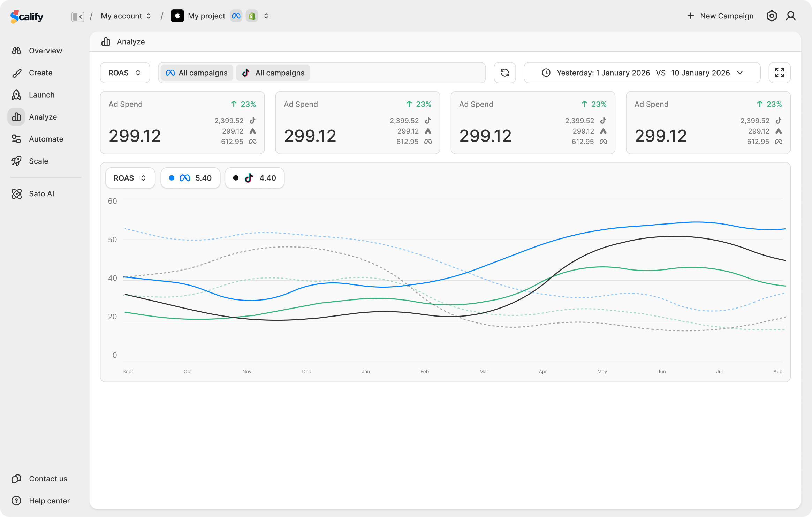Open the Automate section
This screenshot has width=812, height=517.
(46, 139)
